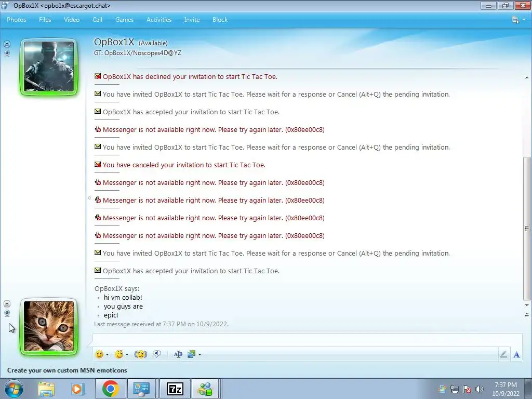This screenshot has height=399, width=532.
Task: Click the 'Last message received' status line
Action: (161, 324)
